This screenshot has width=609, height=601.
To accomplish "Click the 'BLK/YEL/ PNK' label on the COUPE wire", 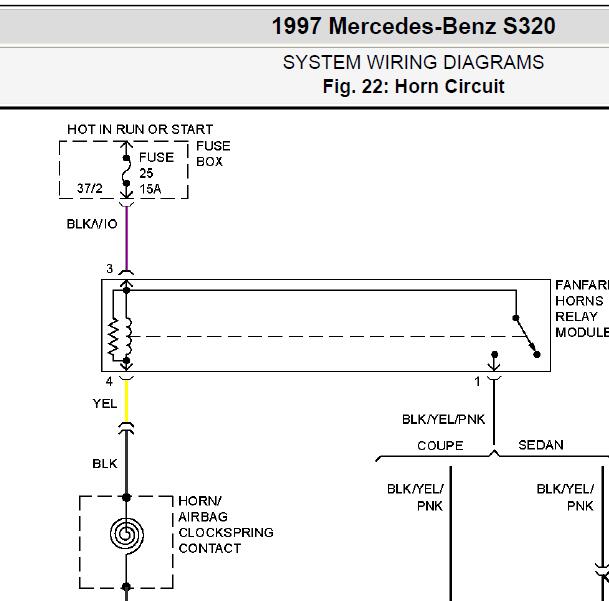I will coord(415,497).
